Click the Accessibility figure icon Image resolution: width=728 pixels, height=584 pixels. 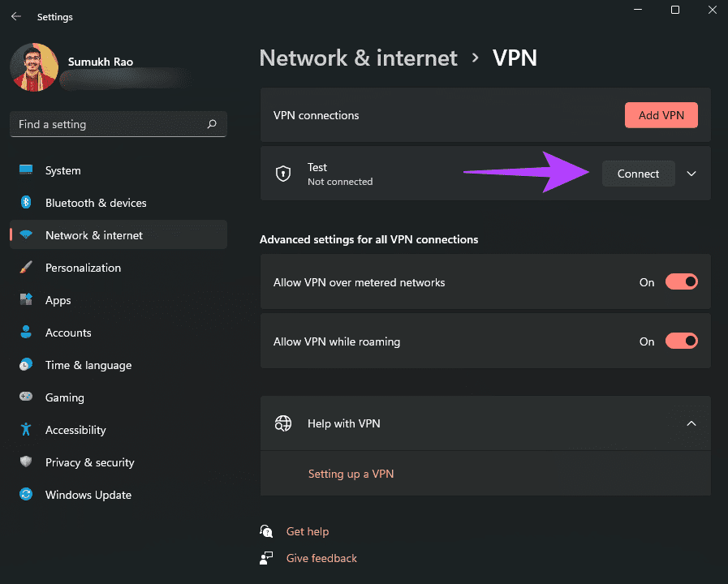point(26,429)
